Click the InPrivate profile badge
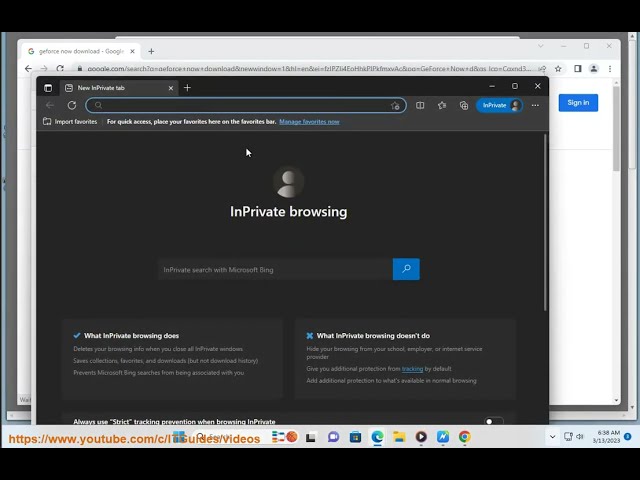Viewport: 640px width, 480px height. point(499,105)
